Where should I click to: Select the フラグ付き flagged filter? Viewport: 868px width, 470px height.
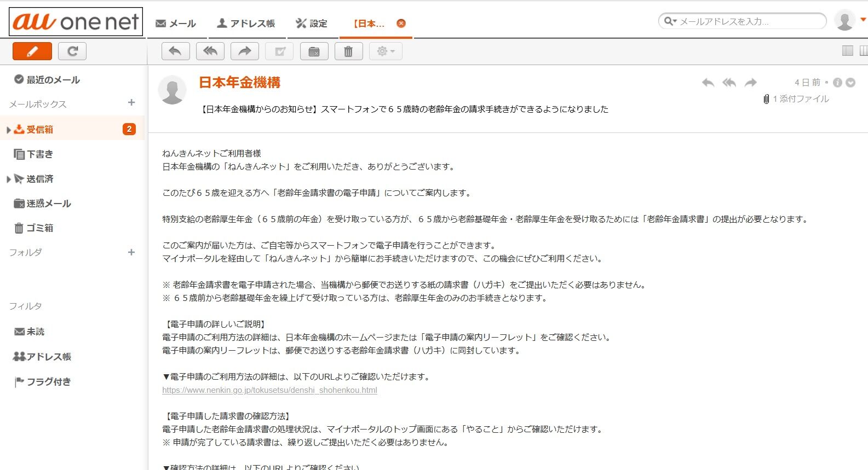[42, 382]
